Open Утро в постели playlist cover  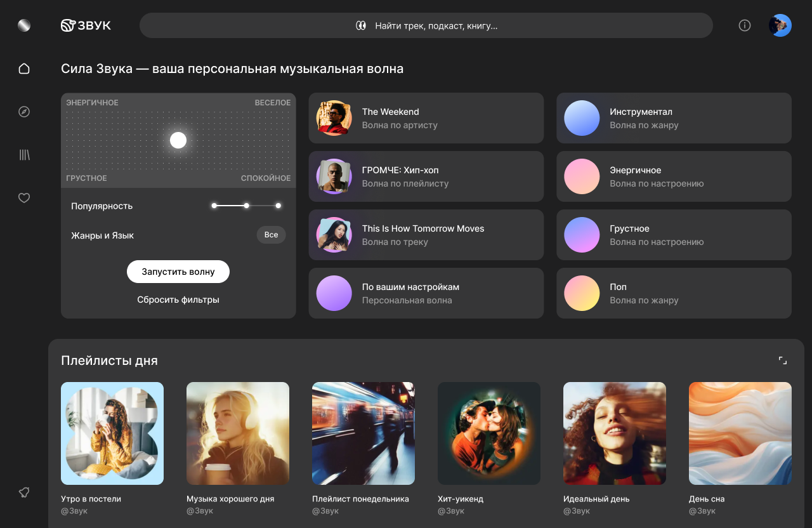[x=112, y=433]
